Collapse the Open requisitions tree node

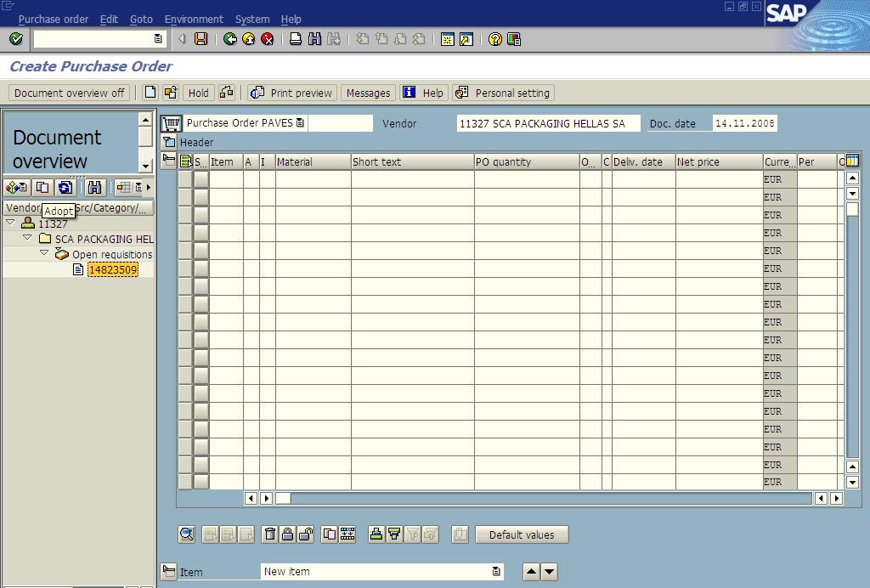(x=44, y=253)
